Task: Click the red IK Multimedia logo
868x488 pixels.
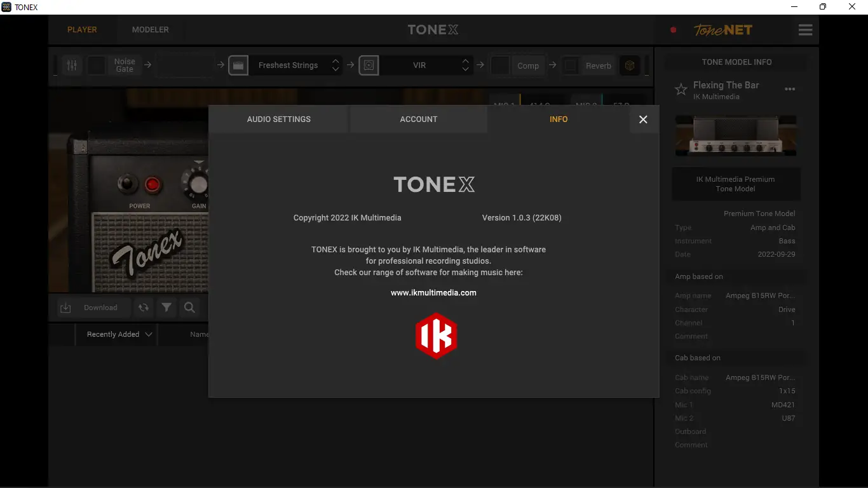Action: (x=436, y=335)
